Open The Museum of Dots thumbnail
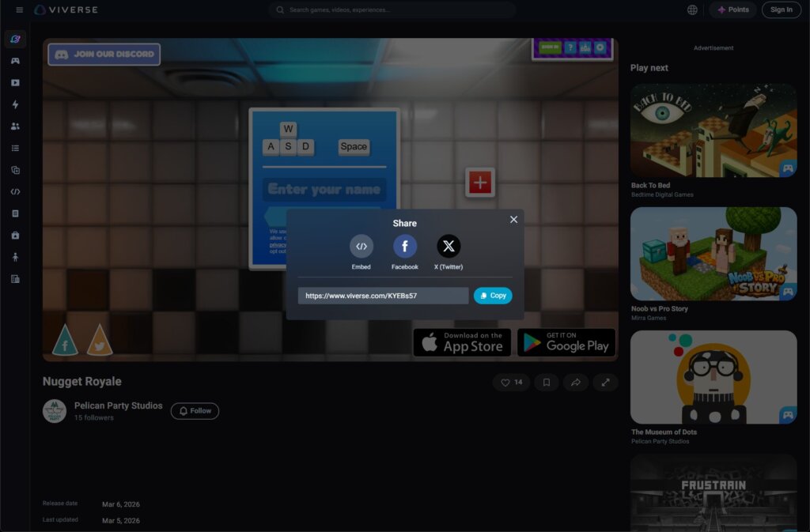810x532 pixels. (x=713, y=377)
